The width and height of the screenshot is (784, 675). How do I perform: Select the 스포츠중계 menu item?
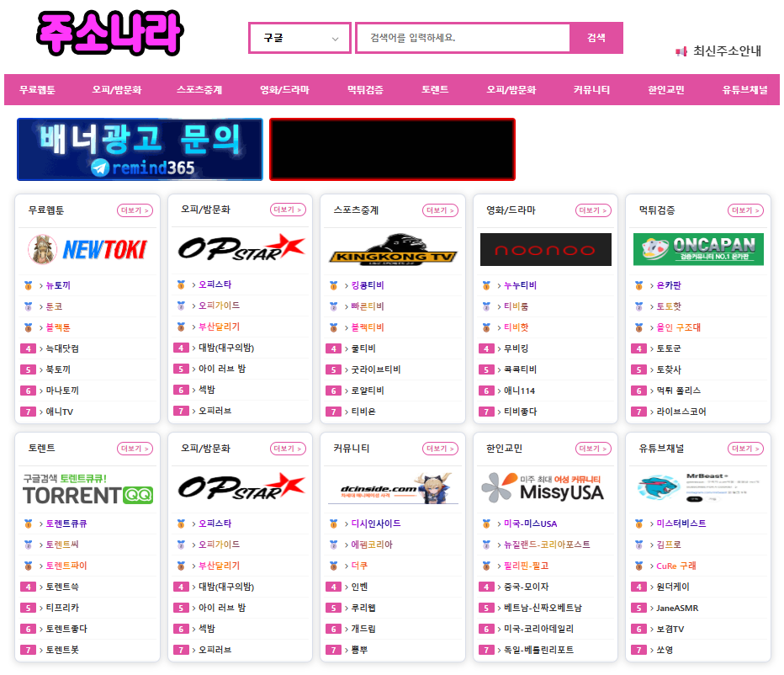tap(199, 90)
